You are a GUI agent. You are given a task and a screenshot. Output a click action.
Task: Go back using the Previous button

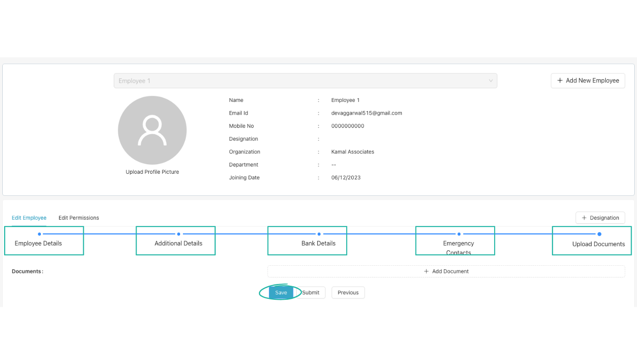(x=348, y=293)
